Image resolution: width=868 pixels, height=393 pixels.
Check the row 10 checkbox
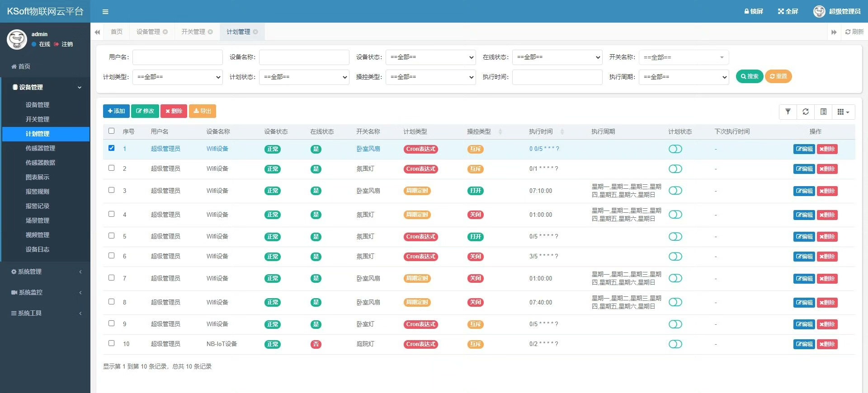pos(111,343)
